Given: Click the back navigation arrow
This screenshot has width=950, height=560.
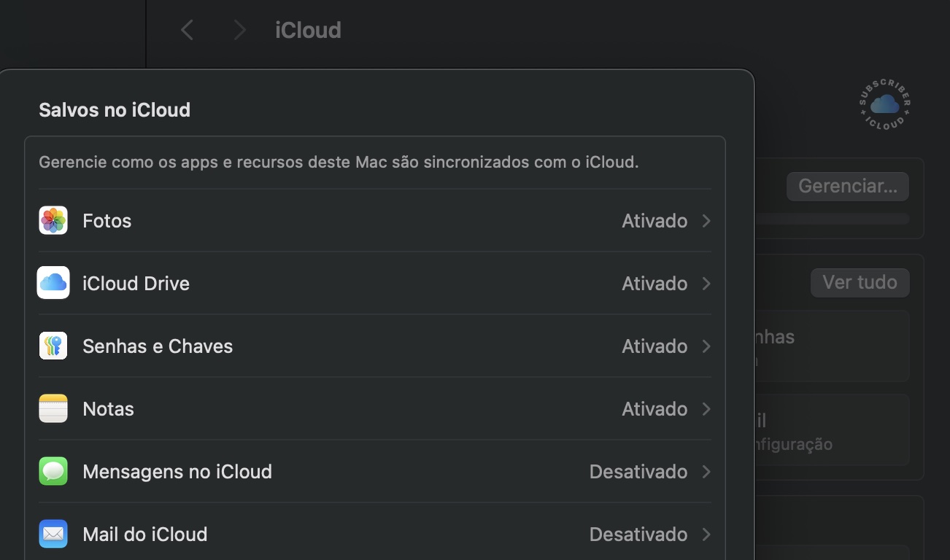Looking at the screenshot, I should (x=187, y=29).
